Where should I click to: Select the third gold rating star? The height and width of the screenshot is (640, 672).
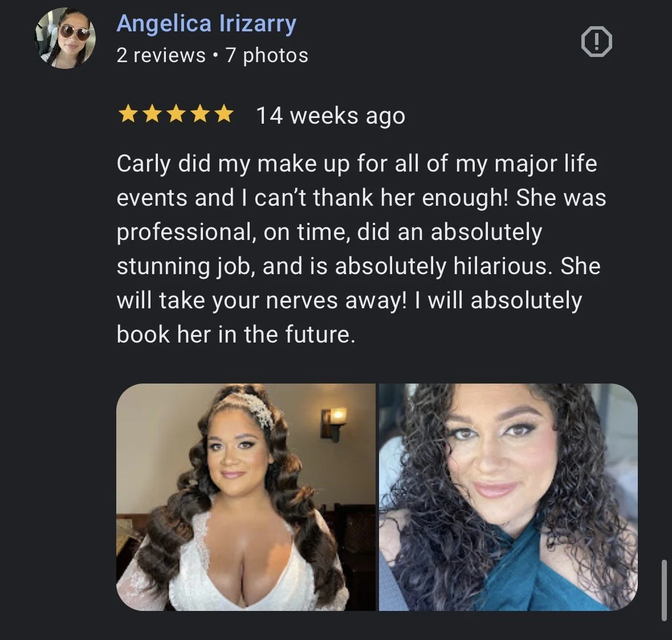pyautogui.click(x=176, y=115)
